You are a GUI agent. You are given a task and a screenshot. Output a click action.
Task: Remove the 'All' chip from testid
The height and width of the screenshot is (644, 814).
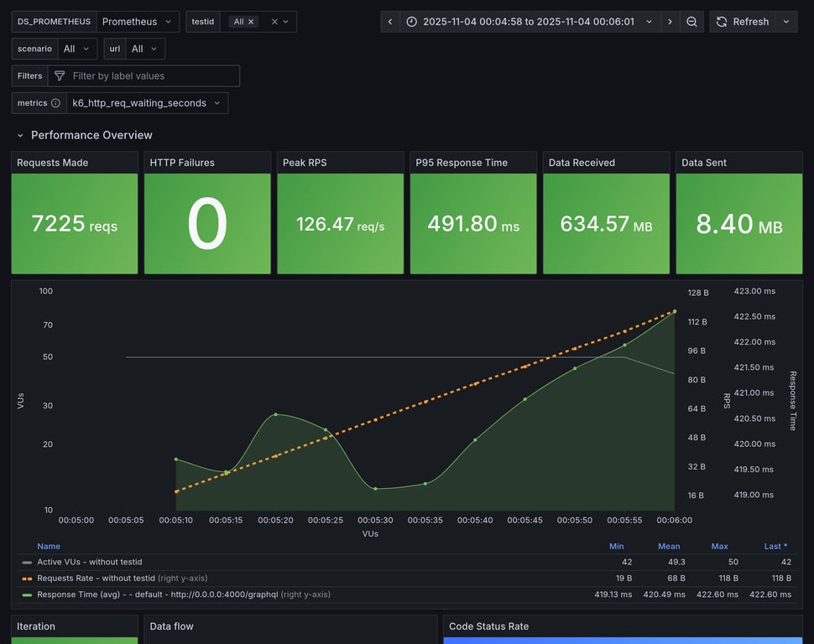pos(251,22)
